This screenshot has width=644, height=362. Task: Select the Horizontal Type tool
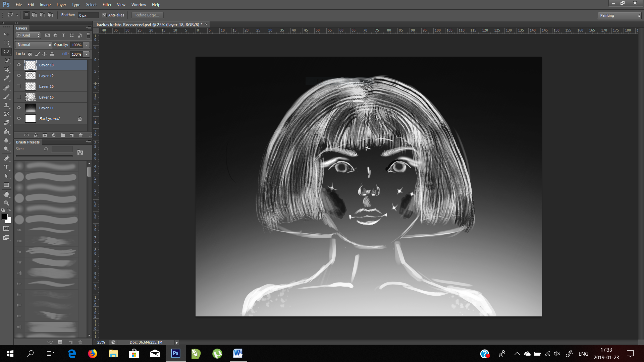pos(6,167)
